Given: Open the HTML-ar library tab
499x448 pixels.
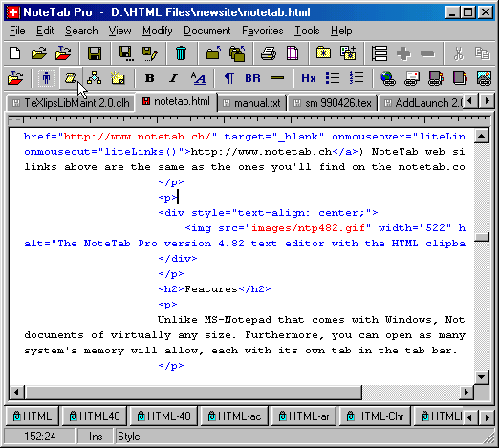Looking at the screenshot, I should coord(304,416).
